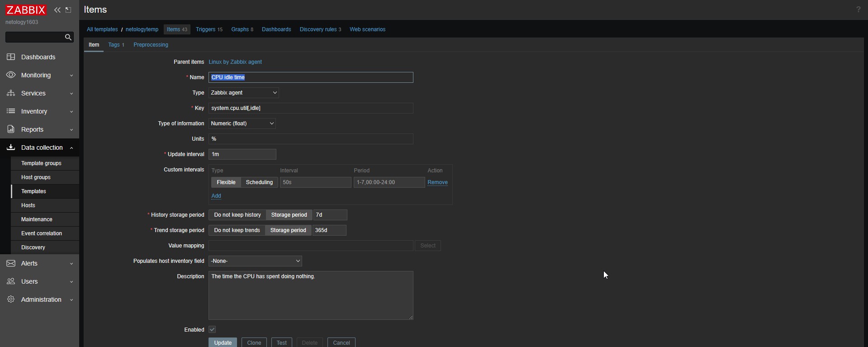
Task: Click the Update interval input field
Action: tap(242, 154)
